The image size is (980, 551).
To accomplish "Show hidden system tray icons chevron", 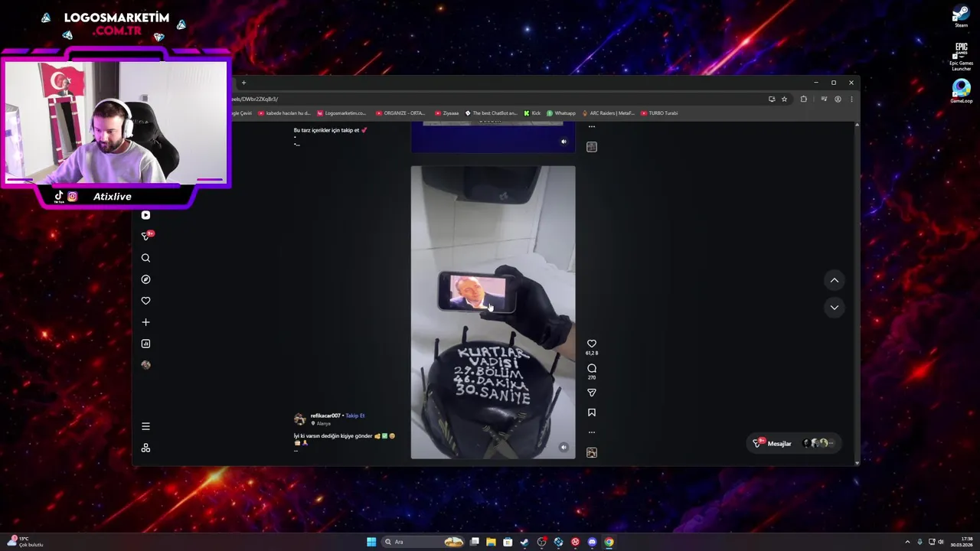I will tap(907, 542).
